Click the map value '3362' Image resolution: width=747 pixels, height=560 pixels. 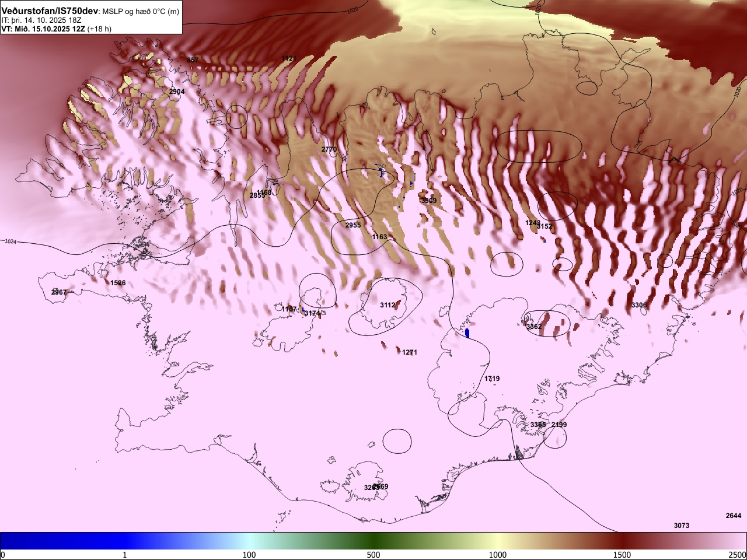point(534,327)
